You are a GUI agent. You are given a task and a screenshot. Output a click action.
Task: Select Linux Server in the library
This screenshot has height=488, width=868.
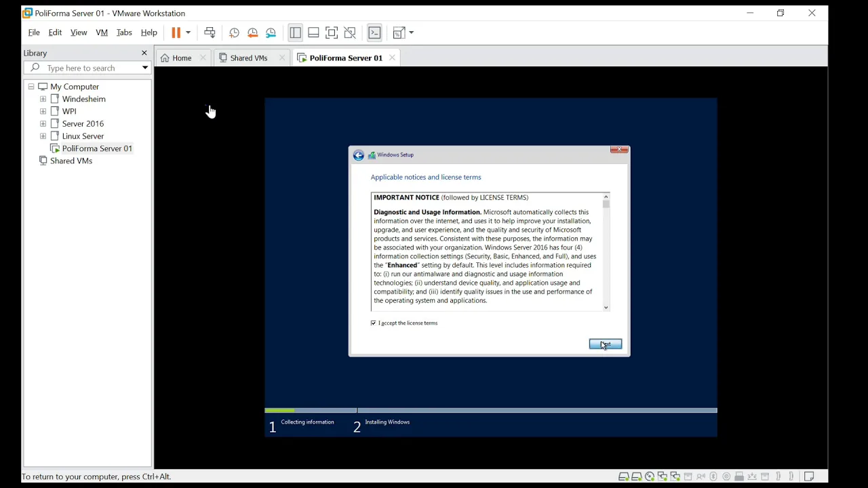point(83,136)
